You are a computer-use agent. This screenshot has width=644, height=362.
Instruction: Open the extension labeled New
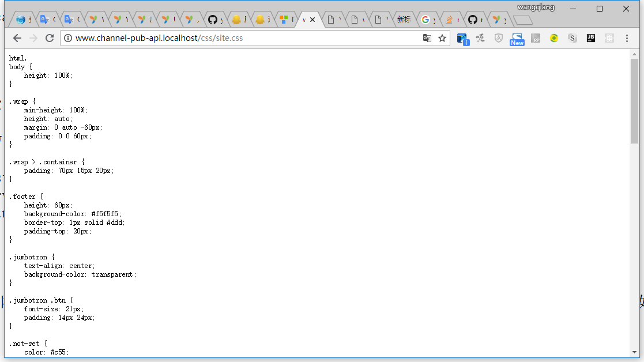pyautogui.click(x=517, y=39)
